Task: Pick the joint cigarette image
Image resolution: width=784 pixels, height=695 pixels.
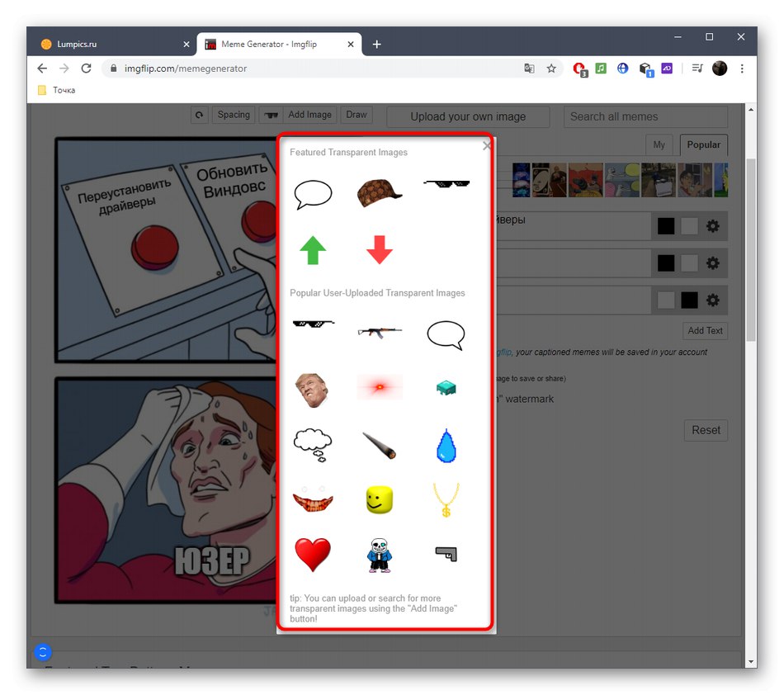Action: [380, 446]
